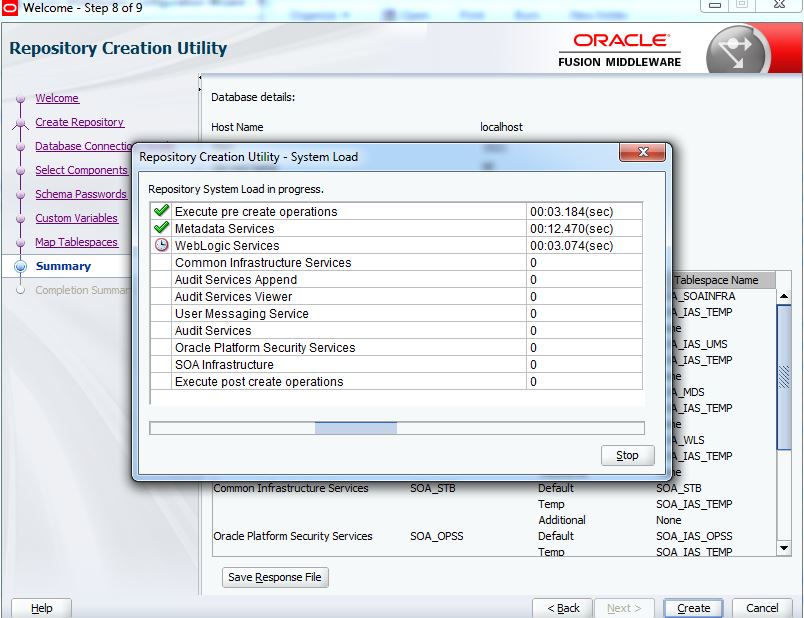This screenshot has width=804, height=618.
Task: Cancel the Repository Creation Utility
Action: 762,607
